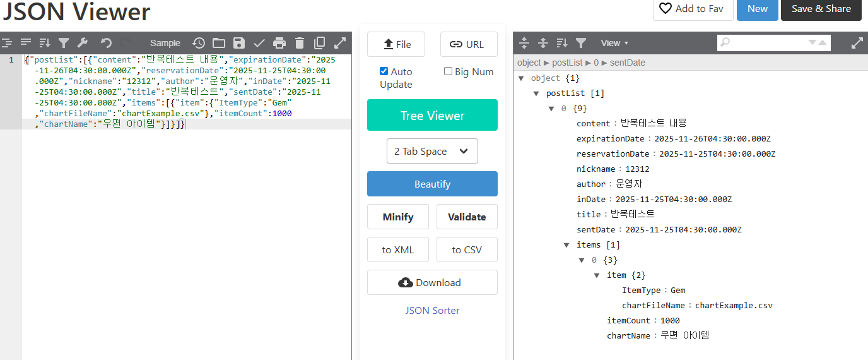Open the history clock icon
868x360 pixels.
point(199,43)
